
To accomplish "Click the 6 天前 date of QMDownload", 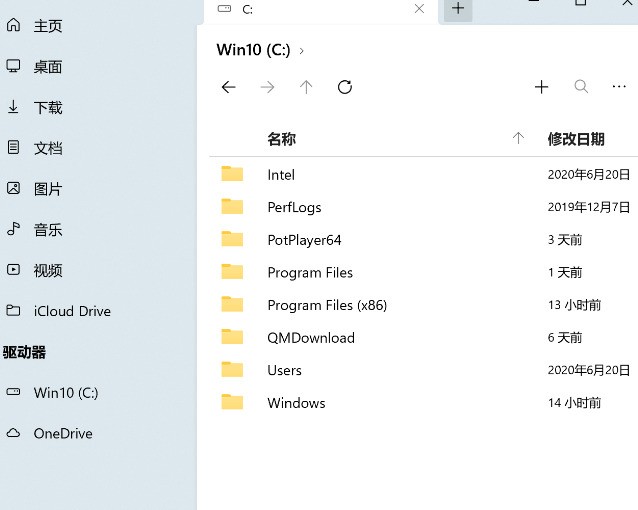I will coord(565,337).
